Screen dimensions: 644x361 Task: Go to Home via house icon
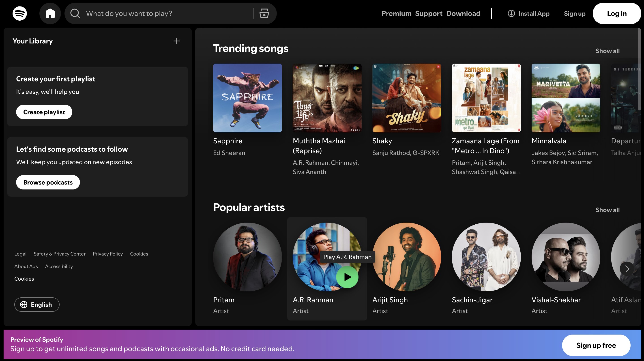pos(50,13)
